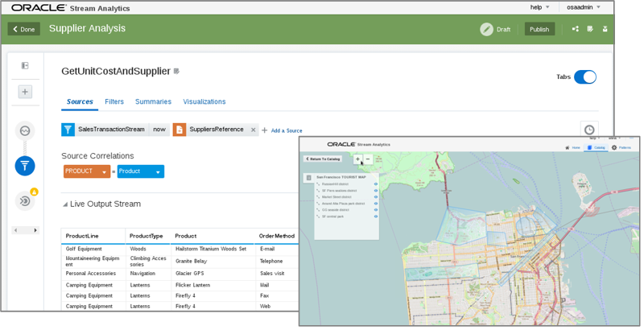Image resolution: width=644 pixels, height=330 pixels.
Task: Open the Filters tab
Action: pyautogui.click(x=114, y=101)
